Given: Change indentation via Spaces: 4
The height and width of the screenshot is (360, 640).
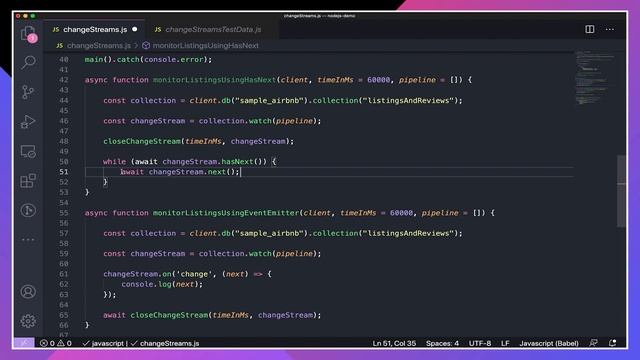Looking at the screenshot, I should tap(442, 343).
